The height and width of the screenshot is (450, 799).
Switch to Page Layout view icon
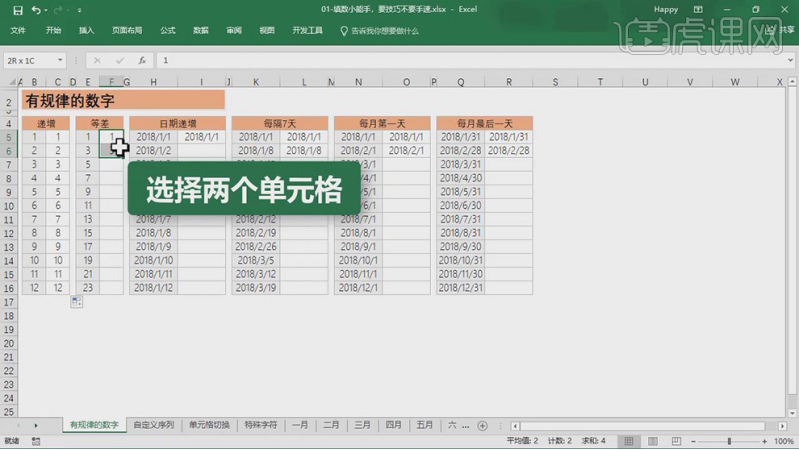(653, 441)
